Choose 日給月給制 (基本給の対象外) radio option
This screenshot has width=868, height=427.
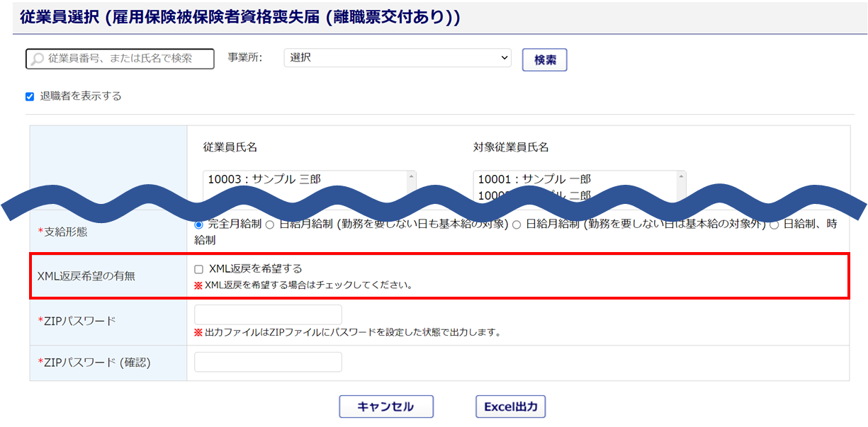tap(517, 224)
